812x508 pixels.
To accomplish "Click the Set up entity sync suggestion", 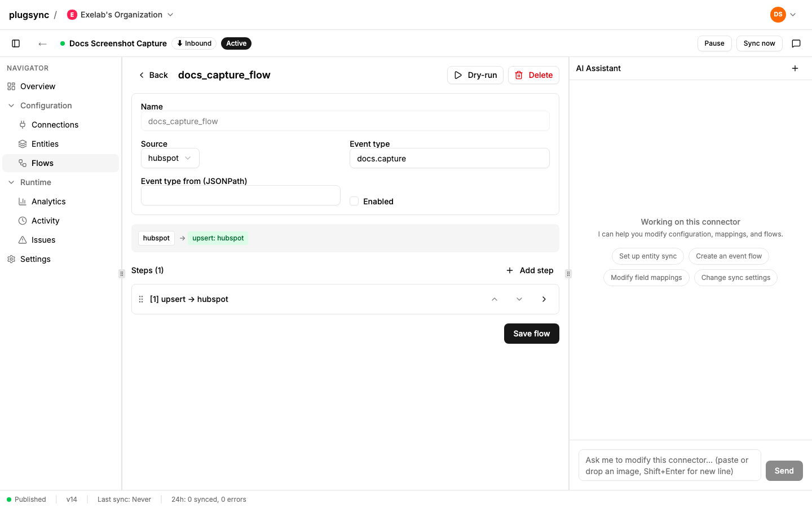I will 648,256.
